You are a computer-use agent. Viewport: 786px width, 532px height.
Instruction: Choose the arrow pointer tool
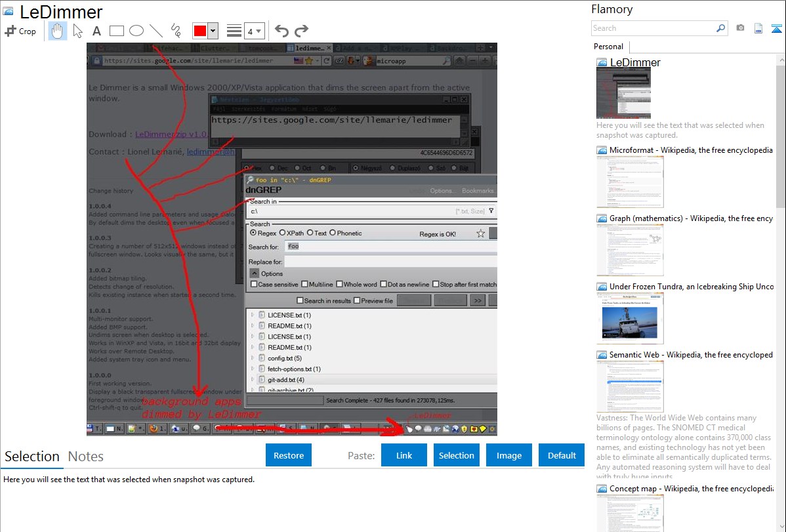click(x=77, y=31)
